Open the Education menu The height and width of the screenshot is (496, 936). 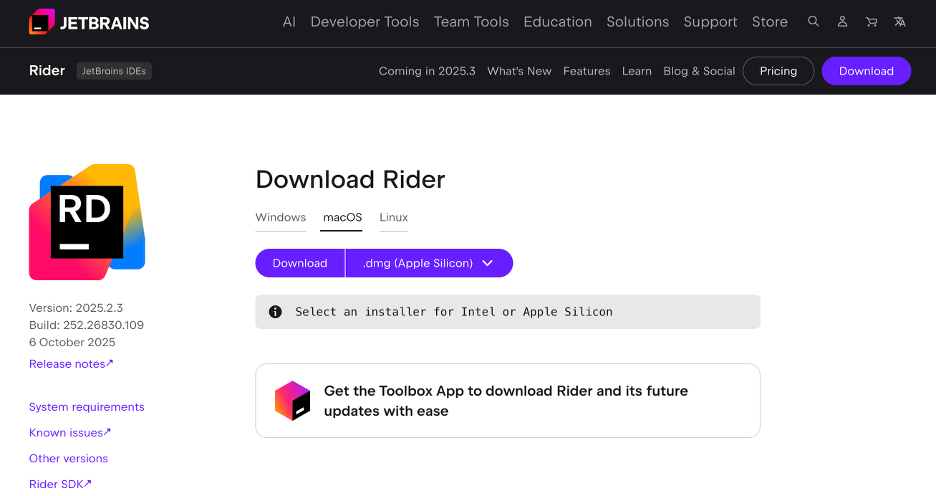tap(558, 22)
